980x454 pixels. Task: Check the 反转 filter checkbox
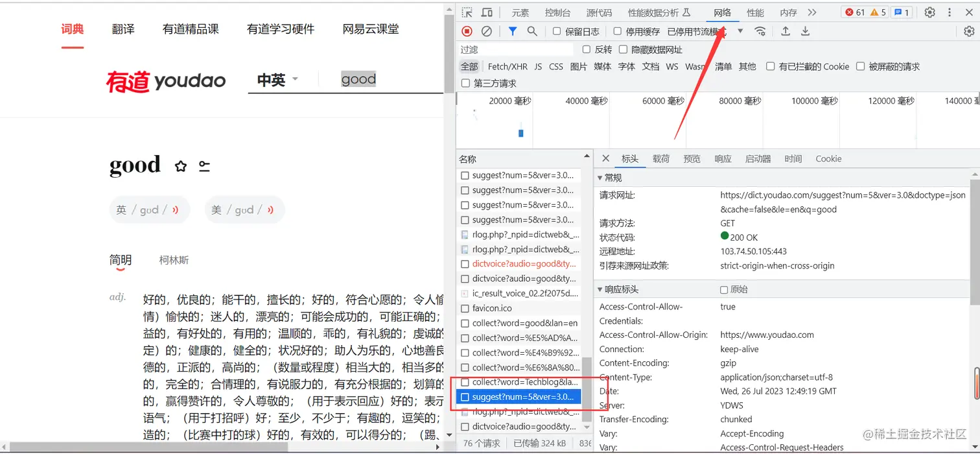point(587,49)
